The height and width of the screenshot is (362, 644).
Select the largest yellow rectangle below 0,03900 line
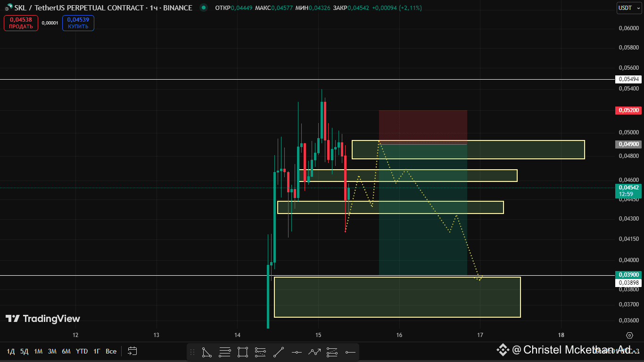coord(397,297)
